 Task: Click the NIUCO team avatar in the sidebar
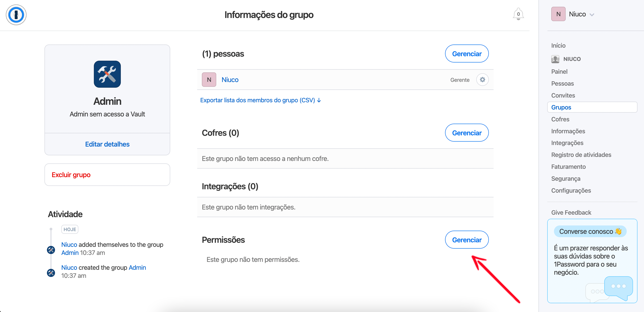pos(555,59)
